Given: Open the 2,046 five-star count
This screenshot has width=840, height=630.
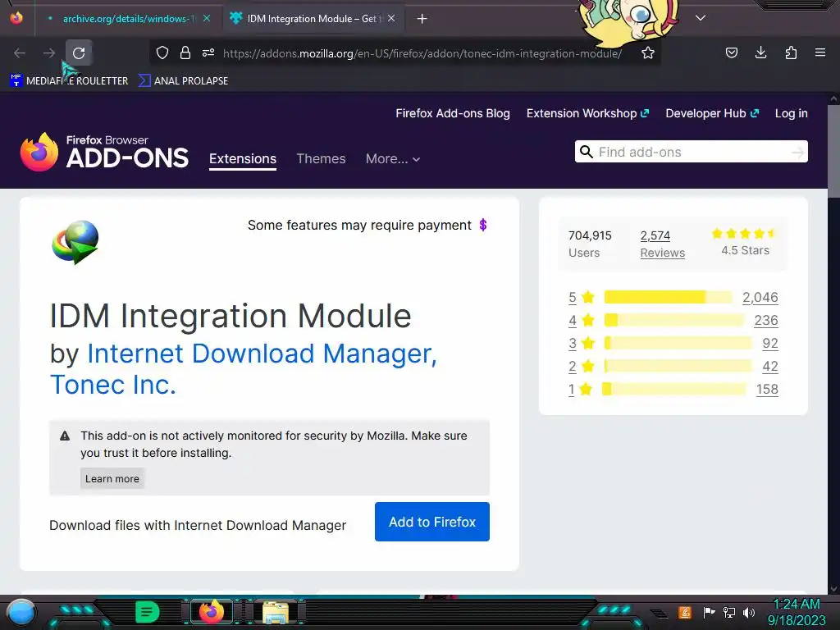Looking at the screenshot, I should [760, 297].
